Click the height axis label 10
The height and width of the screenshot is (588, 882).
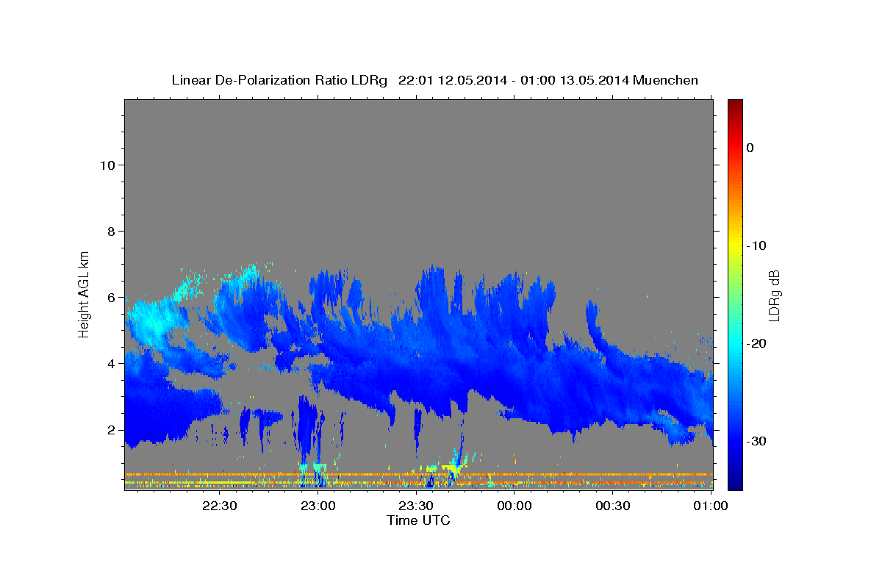(x=107, y=165)
